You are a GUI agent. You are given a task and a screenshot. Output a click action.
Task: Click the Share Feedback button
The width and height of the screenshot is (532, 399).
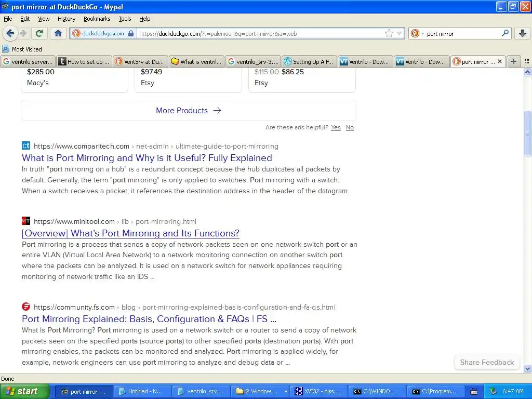487,362
